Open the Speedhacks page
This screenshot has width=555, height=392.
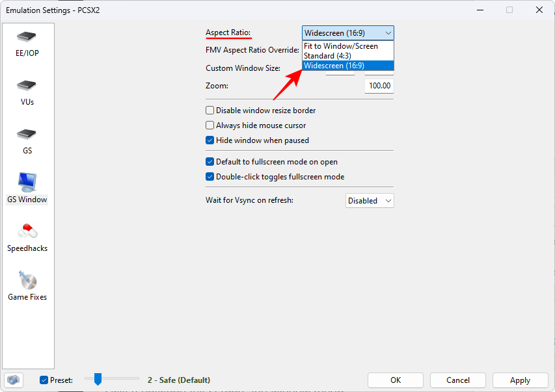27,237
